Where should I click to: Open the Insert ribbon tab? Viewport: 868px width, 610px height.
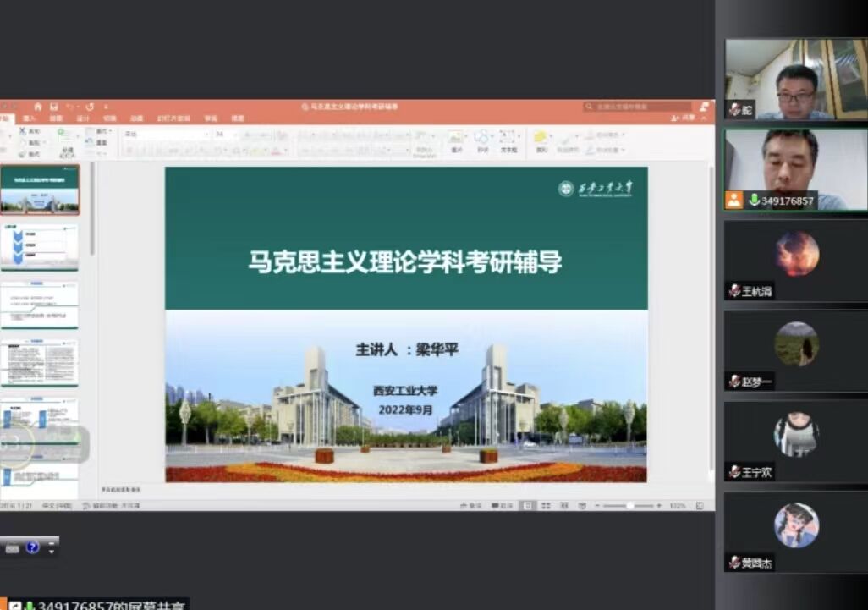click(x=30, y=118)
